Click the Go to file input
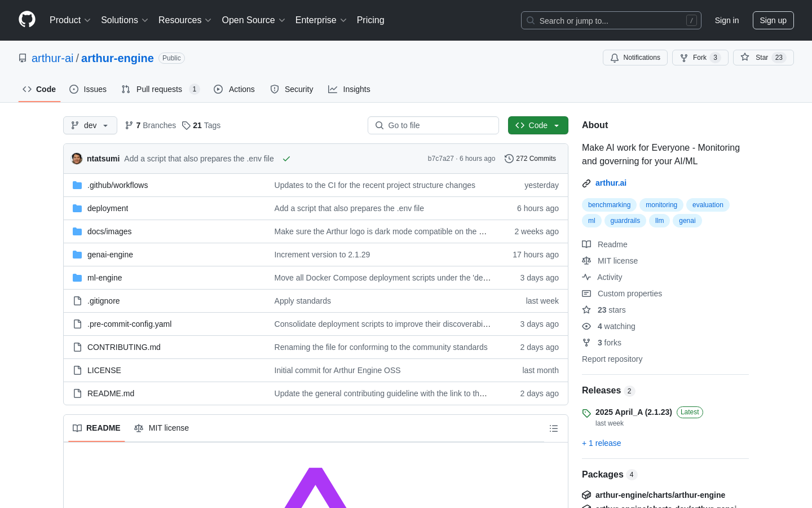Viewport: 812px width, 508px height. point(433,125)
